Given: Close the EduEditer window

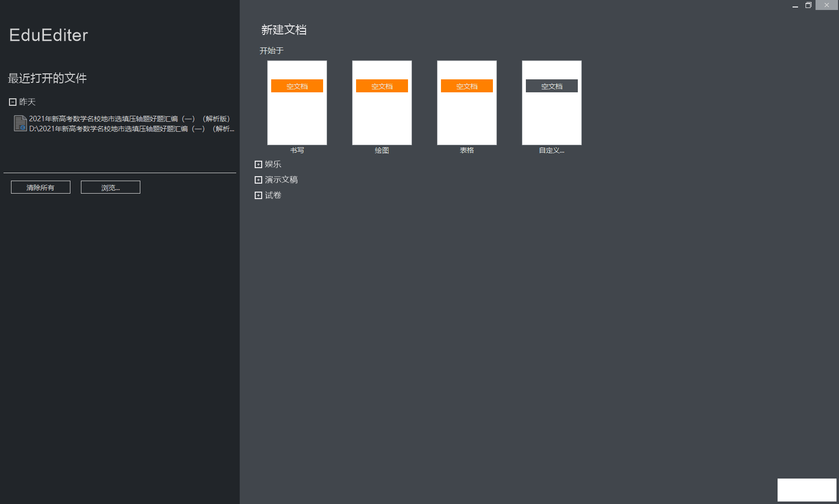Looking at the screenshot, I should [x=827, y=5].
